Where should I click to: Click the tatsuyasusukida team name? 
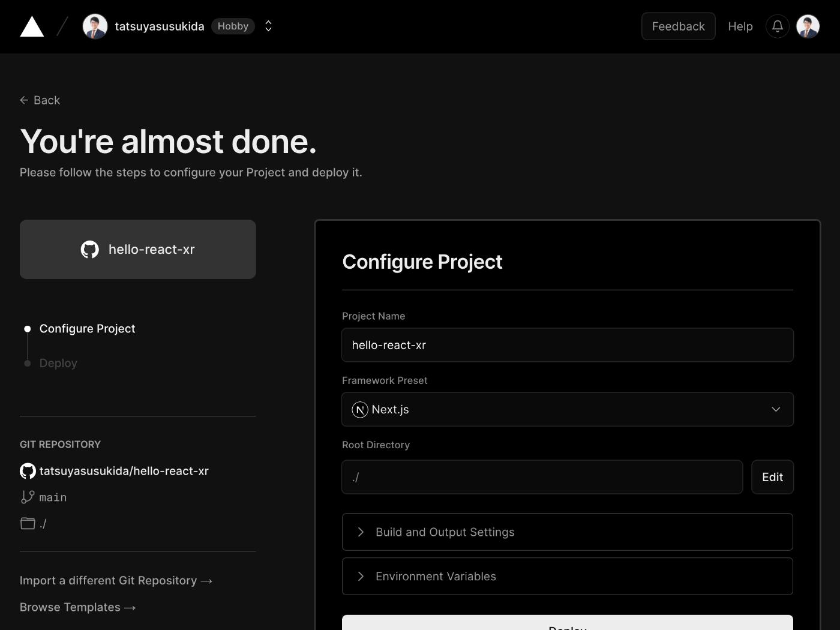tap(160, 26)
